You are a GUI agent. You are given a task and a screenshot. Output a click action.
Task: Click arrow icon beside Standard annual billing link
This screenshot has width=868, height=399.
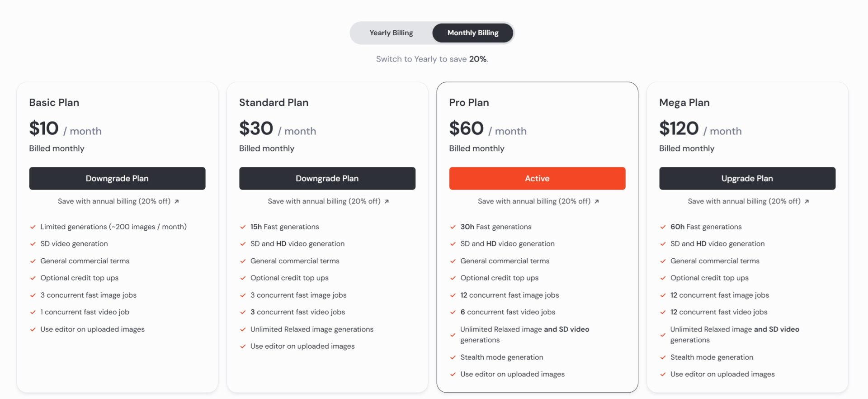click(x=387, y=202)
